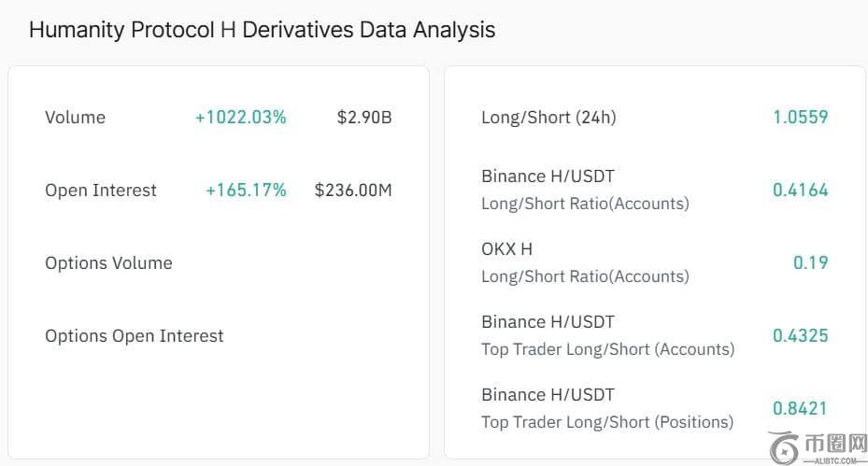The width and height of the screenshot is (868, 466).
Task: Click the 0.19 OKX ratio value
Action: [810, 263]
